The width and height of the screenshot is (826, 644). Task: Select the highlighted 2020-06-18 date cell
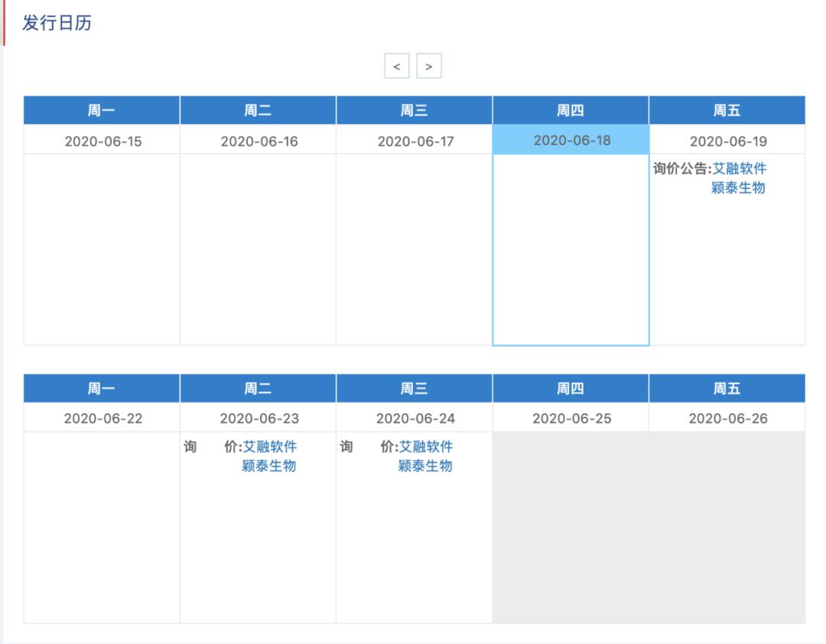571,140
